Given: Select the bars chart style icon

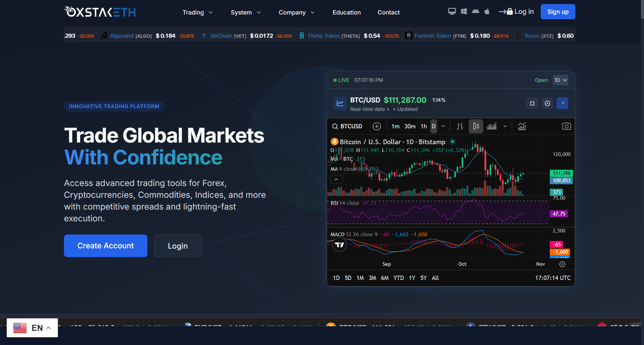Looking at the screenshot, I should tap(460, 126).
